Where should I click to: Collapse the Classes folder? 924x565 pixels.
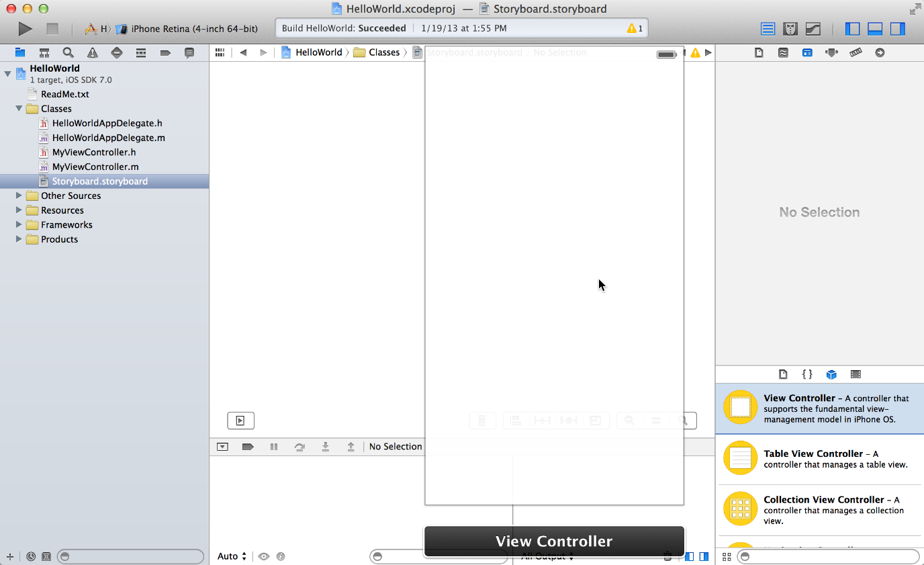(19, 108)
